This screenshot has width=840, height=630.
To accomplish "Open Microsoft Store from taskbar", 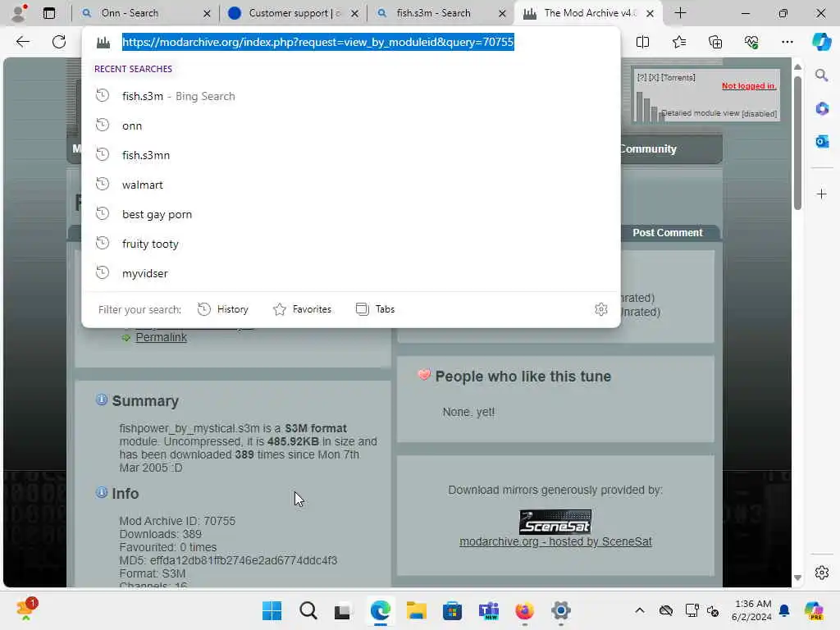I will tap(452, 610).
